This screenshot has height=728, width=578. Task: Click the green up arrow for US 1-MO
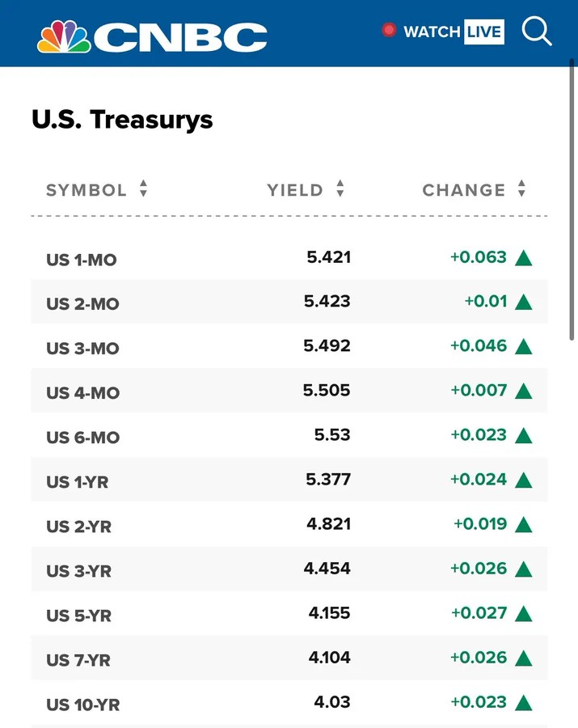[523, 259]
